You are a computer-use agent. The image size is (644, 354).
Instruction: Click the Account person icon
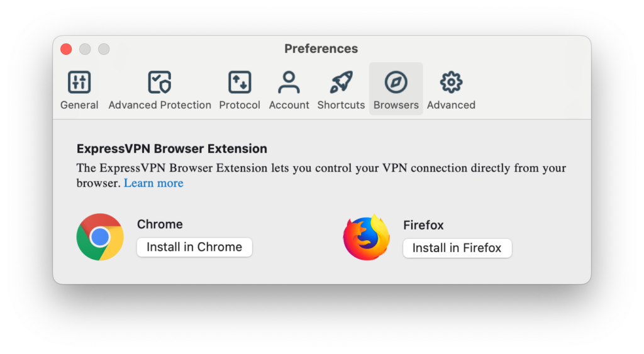289,82
